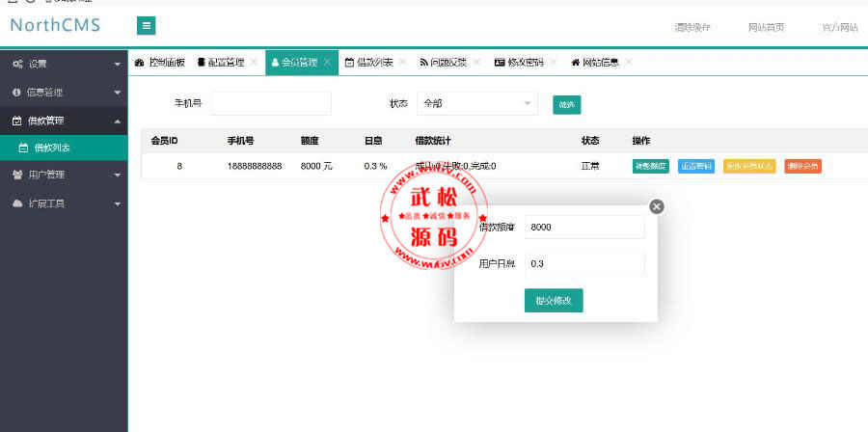Viewport: 868px width, 432px height.
Task: Expand the 信息管理 sidebar arrow
Action: click(118, 93)
